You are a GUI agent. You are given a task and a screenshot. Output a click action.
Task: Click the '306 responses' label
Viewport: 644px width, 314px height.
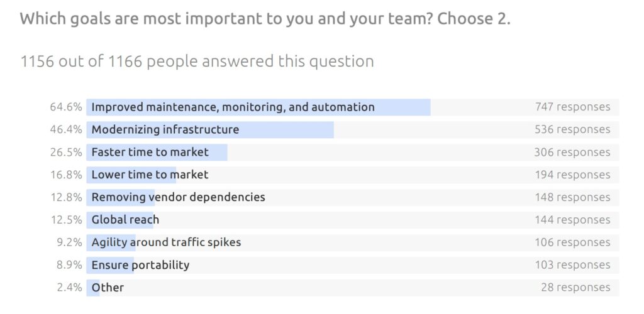(x=572, y=152)
